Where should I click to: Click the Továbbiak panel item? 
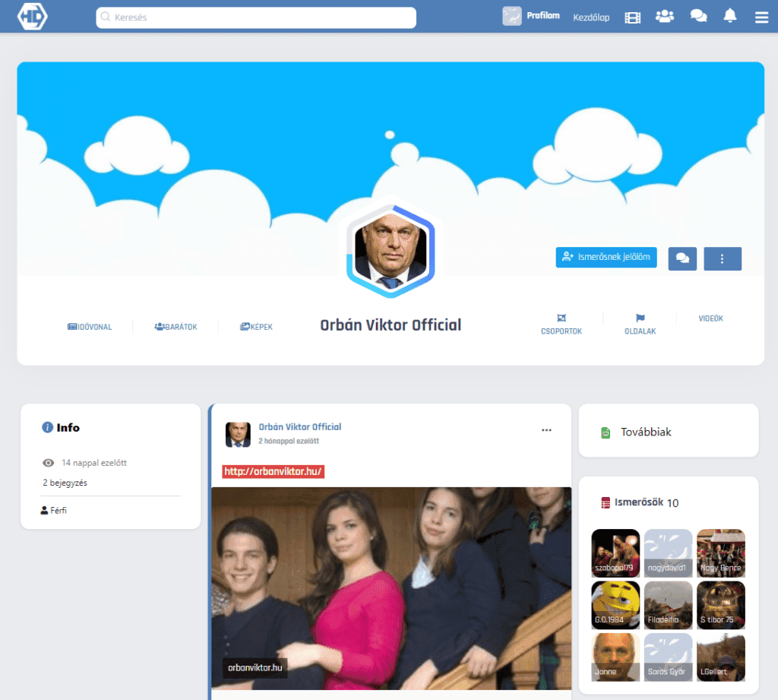(x=646, y=432)
